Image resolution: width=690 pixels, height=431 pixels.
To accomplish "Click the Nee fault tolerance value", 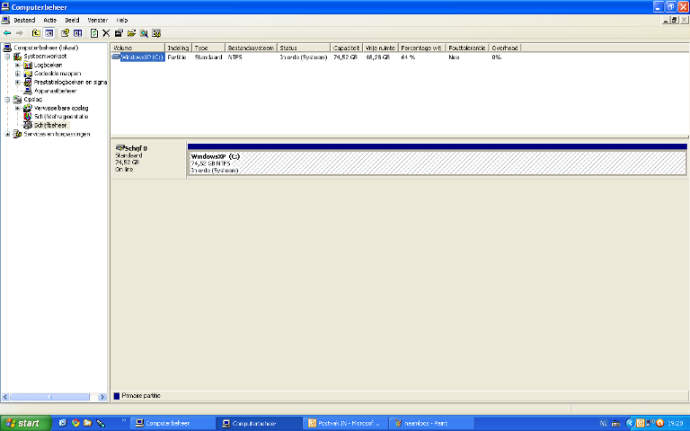I will [x=454, y=57].
